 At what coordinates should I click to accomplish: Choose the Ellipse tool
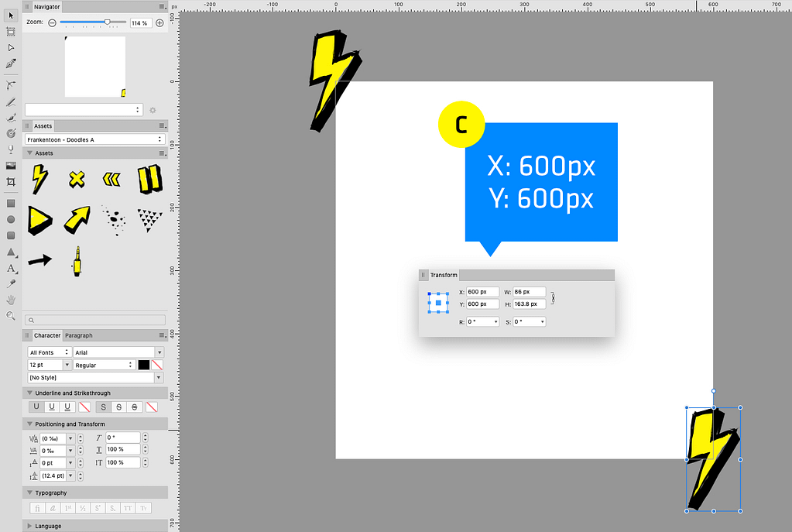point(11,220)
